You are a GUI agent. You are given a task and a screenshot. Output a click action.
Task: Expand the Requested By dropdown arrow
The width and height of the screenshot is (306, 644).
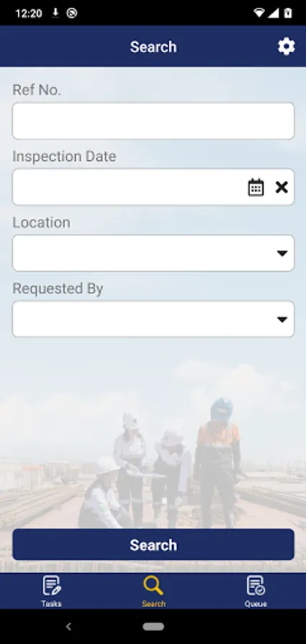282,320
